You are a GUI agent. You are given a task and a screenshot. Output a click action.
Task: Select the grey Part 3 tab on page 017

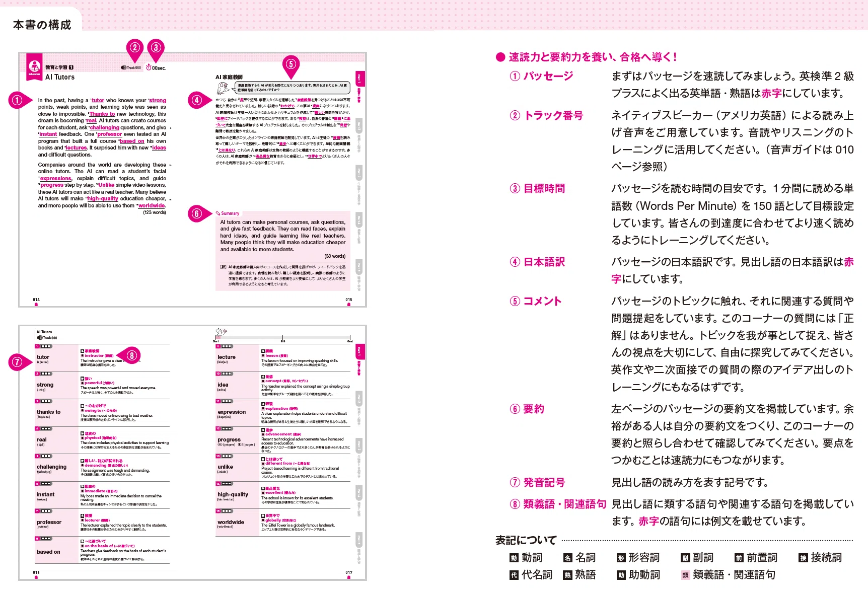coord(359,445)
